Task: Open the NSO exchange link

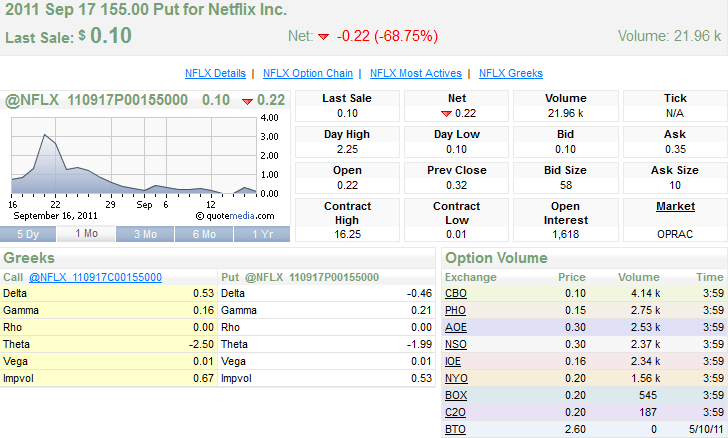Action: coord(455,345)
